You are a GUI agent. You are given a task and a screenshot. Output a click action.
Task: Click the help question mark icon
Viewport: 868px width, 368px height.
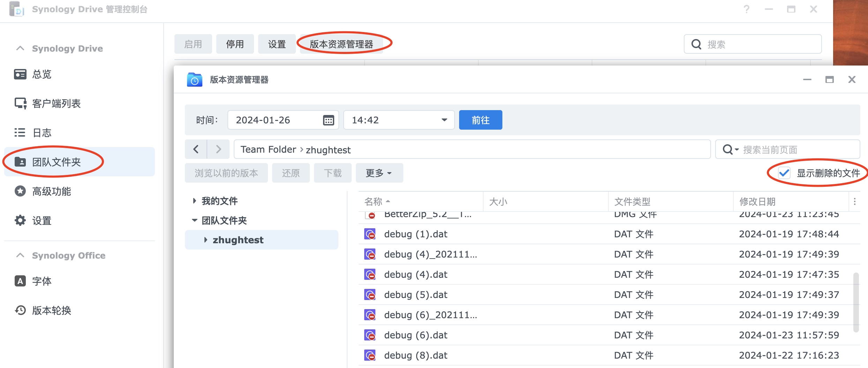click(x=746, y=9)
